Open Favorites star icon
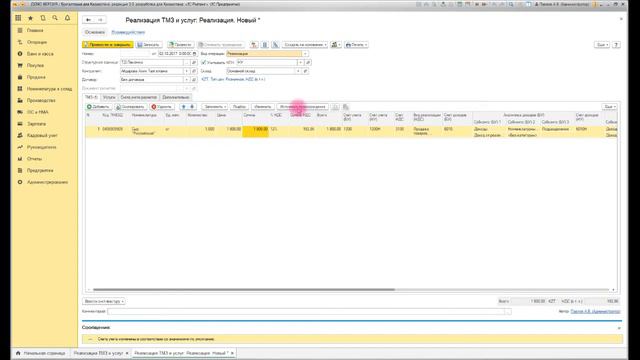The height and width of the screenshot is (360, 640). click(30, 18)
